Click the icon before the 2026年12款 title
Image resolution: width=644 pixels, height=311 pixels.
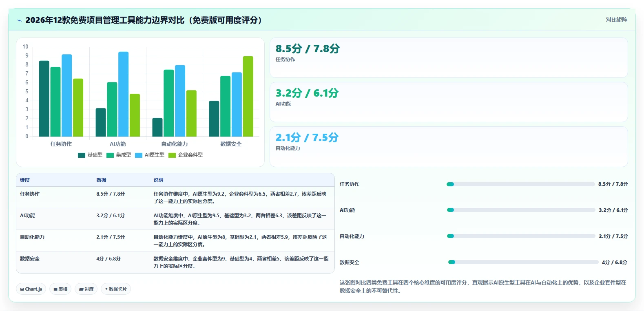(x=19, y=20)
